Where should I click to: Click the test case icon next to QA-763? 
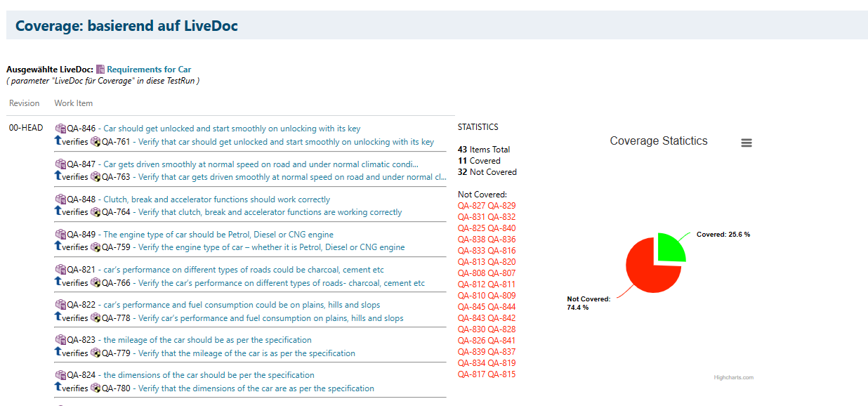tap(96, 177)
